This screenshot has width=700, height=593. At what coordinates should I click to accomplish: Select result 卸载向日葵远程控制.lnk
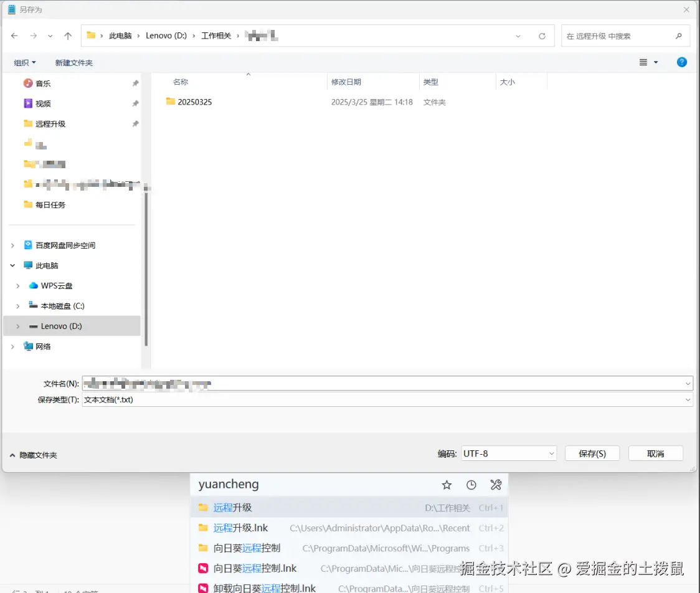349,587
